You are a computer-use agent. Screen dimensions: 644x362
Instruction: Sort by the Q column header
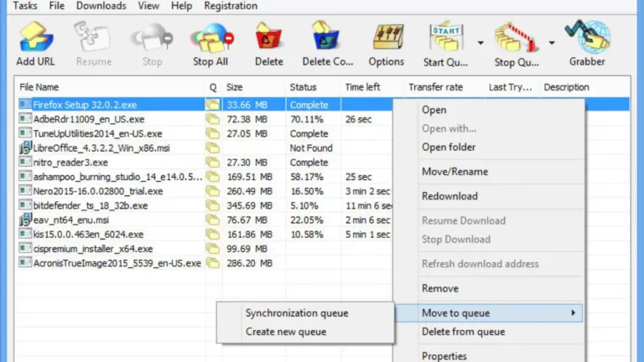pos(213,87)
